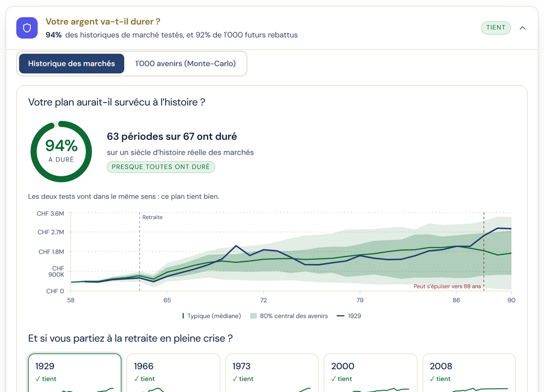Click the CHF 1.8M axis label

click(51, 252)
